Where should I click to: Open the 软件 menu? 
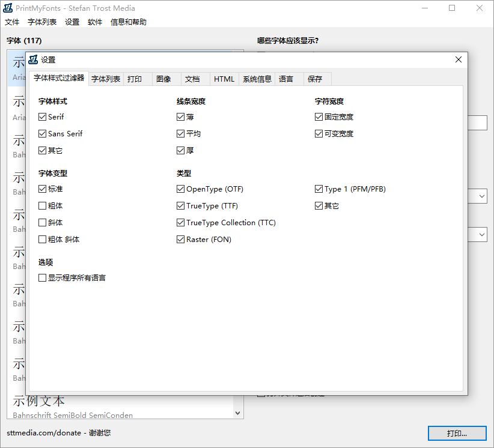coord(95,22)
